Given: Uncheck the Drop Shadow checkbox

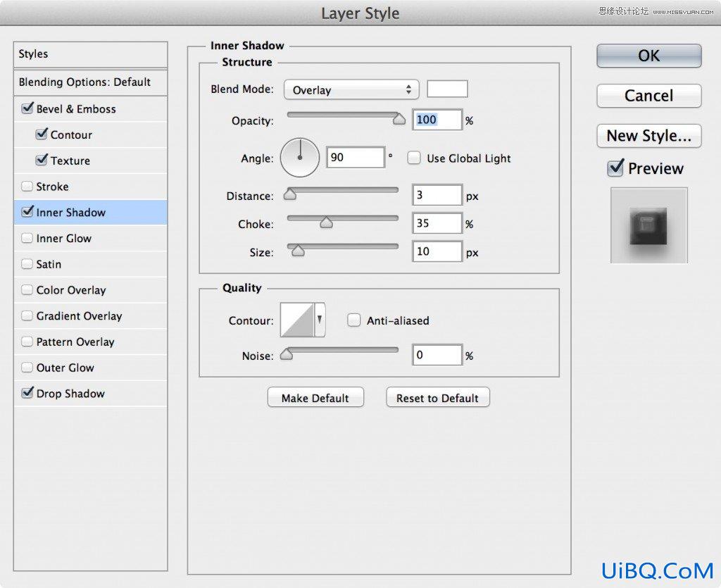Looking at the screenshot, I should point(27,393).
